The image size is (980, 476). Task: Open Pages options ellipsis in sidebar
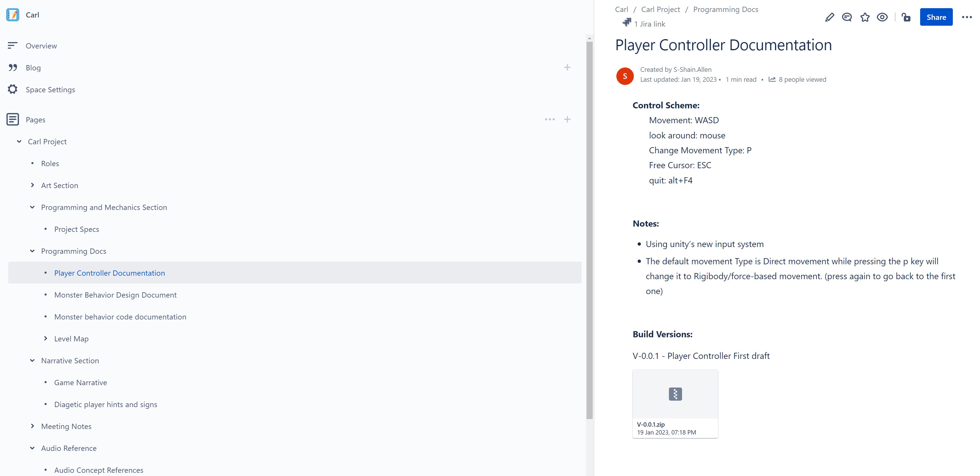[550, 119]
